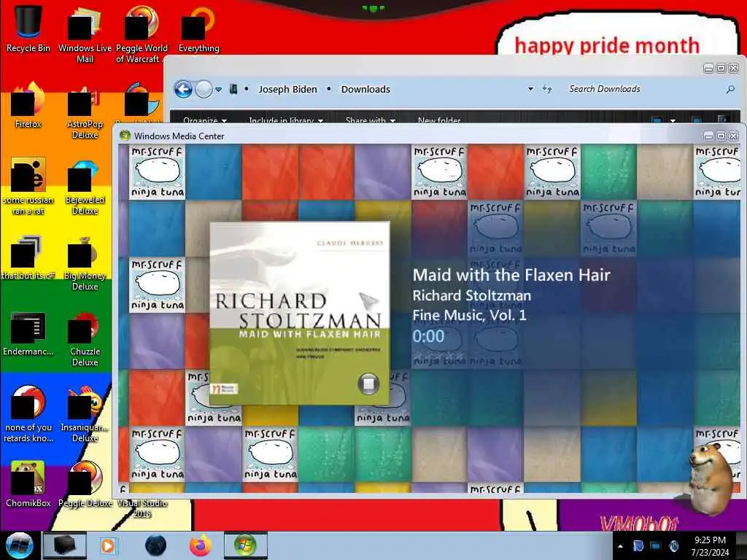Show hidden system tray icons
This screenshot has width=747, height=560.
tap(620, 546)
